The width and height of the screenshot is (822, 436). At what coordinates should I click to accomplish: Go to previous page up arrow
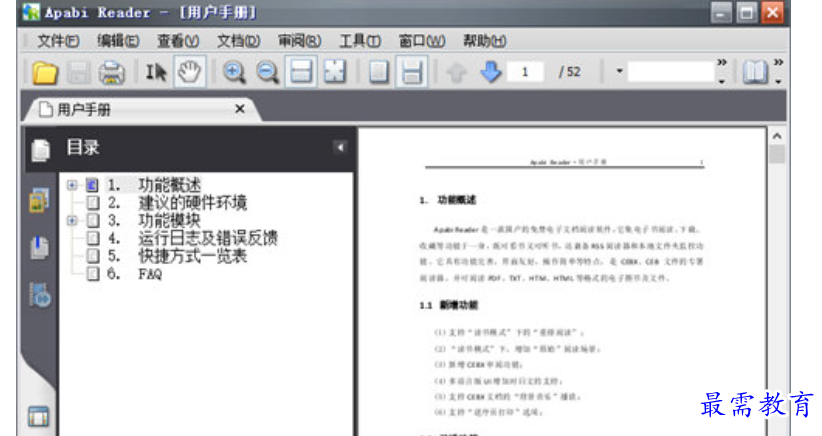pos(456,72)
